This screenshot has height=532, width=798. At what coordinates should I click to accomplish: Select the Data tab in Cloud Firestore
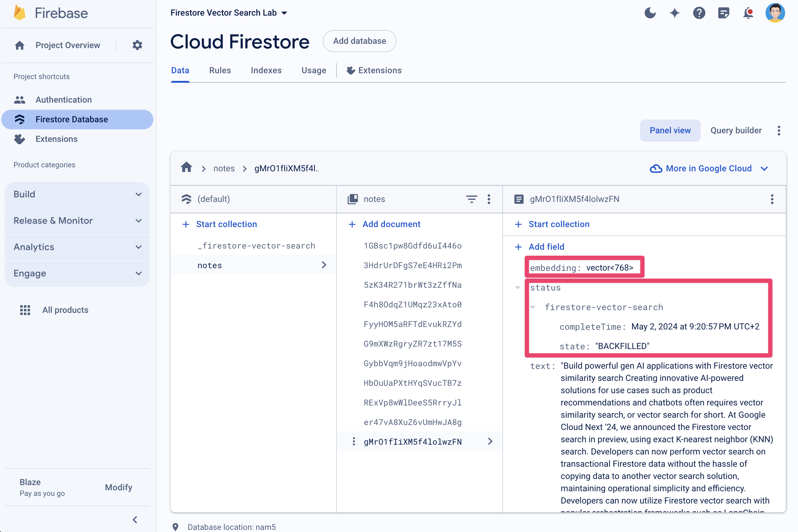click(x=179, y=70)
